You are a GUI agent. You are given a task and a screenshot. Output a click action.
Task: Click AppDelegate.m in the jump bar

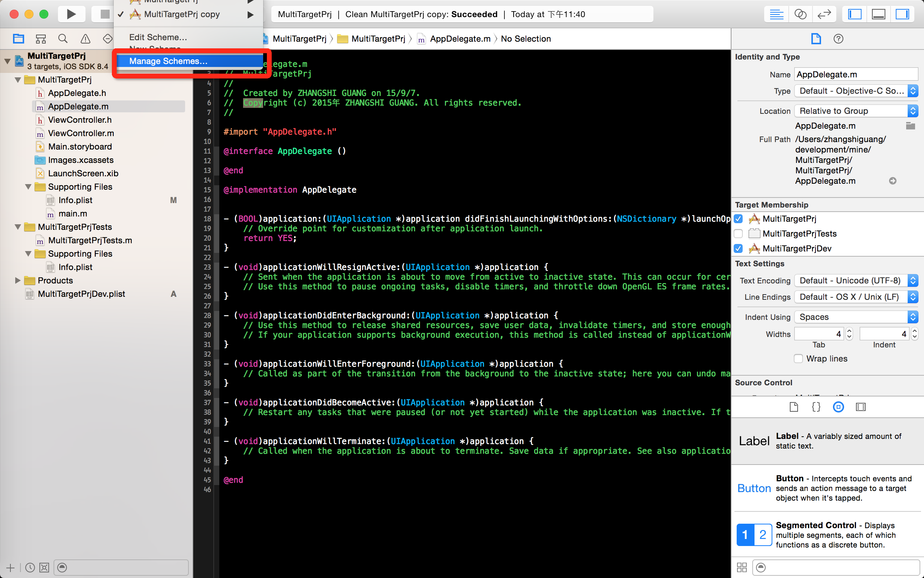click(454, 39)
